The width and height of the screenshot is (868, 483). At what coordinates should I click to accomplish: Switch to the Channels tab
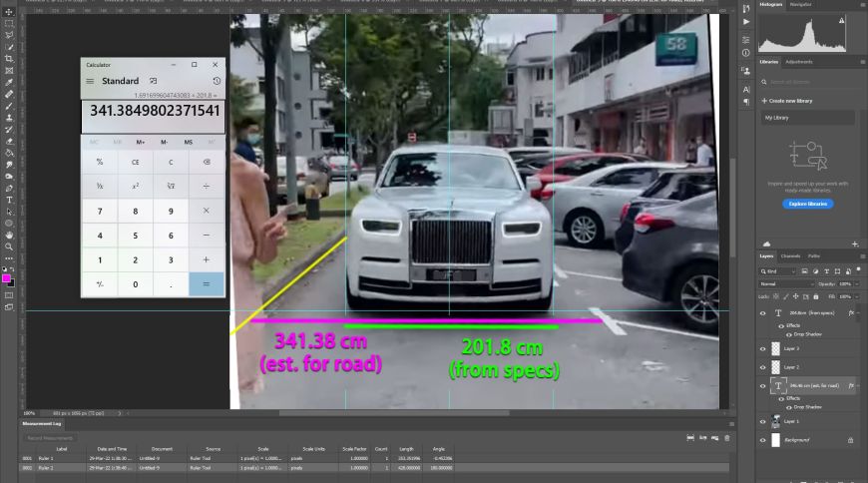790,256
